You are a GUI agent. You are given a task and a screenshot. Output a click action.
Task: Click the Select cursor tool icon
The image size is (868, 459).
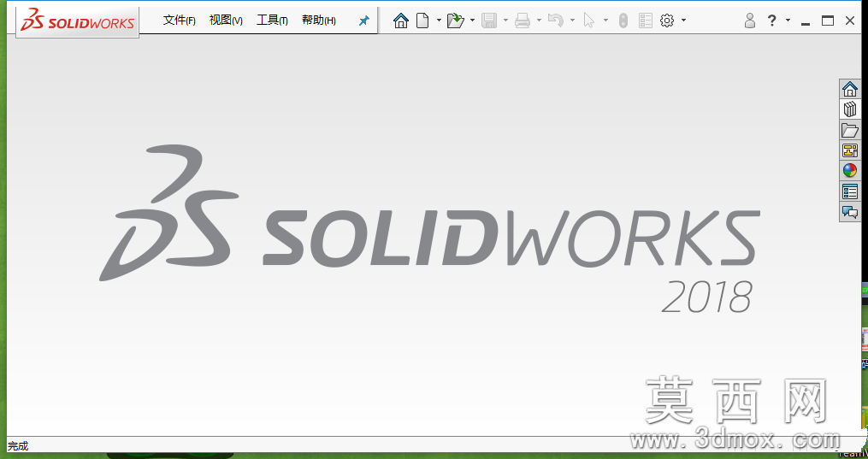click(589, 21)
